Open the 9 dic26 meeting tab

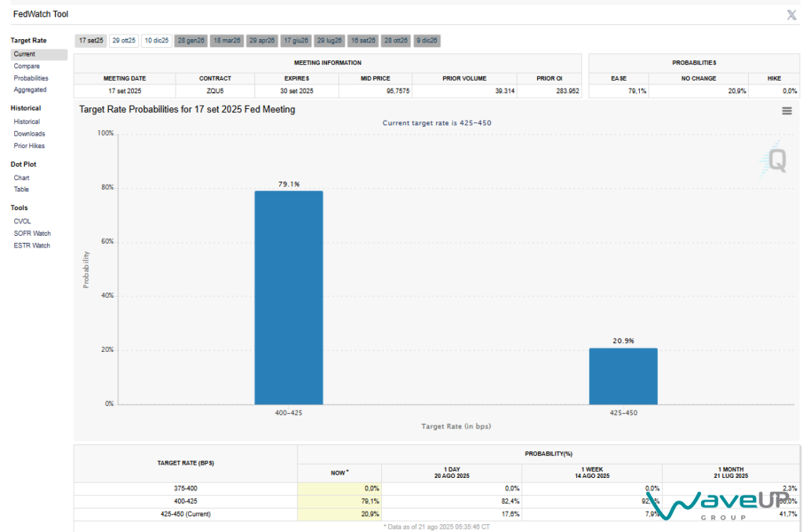click(427, 40)
